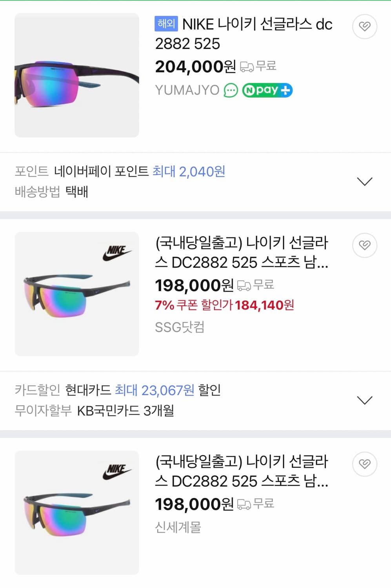391x588 pixels.
Task: Open the YUMAJYO seller chat bubble icon
Action: click(x=231, y=91)
